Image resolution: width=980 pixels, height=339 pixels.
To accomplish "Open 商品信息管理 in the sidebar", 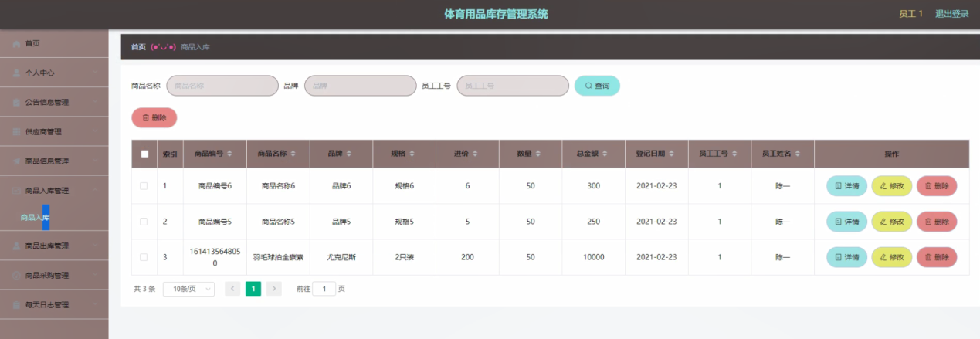I will coord(54,161).
